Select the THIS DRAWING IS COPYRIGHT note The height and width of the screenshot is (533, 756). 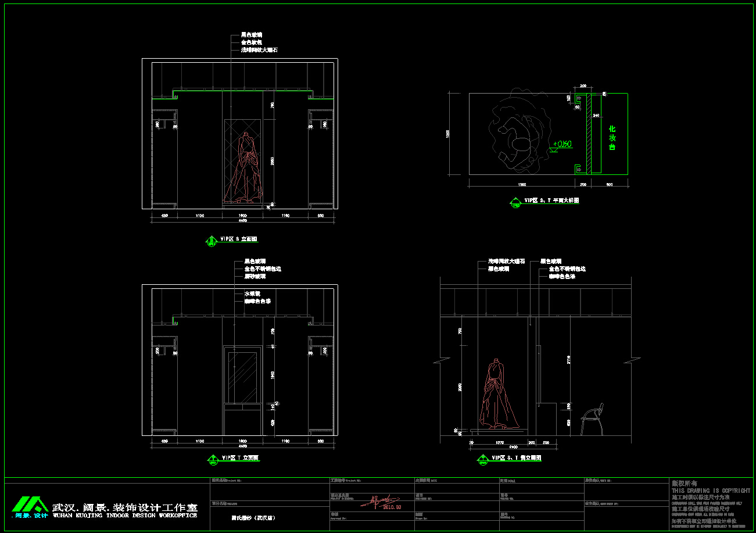(711, 491)
